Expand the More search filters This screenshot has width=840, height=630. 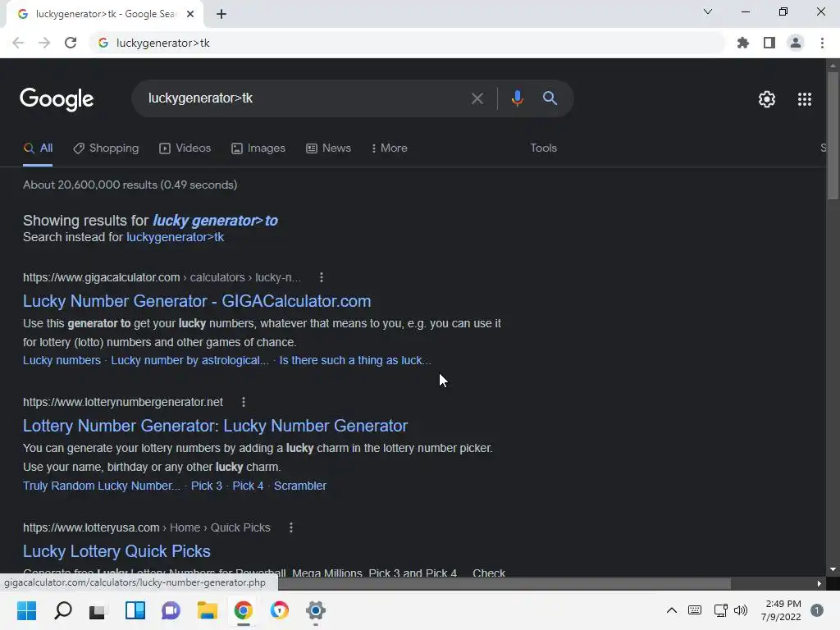[390, 148]
